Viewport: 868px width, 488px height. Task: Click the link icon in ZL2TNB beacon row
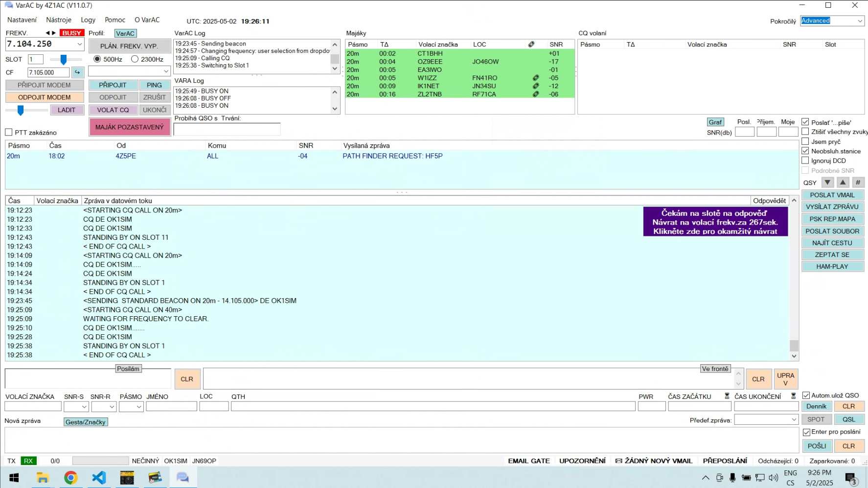[x=536, y=94]
